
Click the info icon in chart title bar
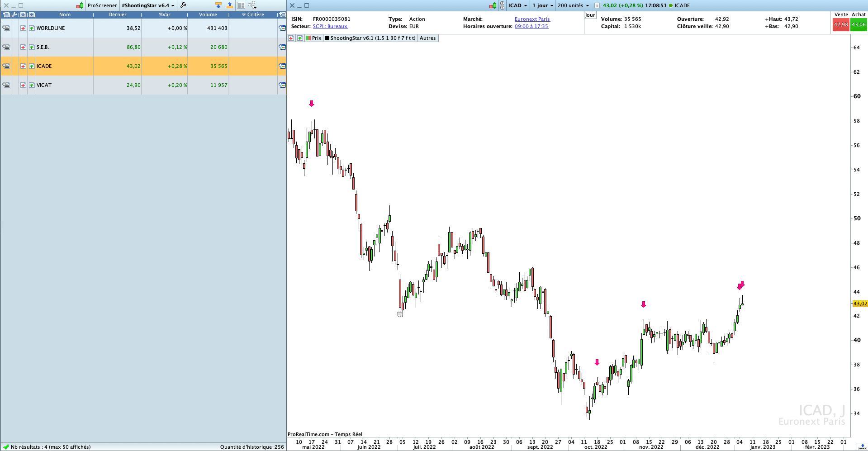tap(597, 5)
